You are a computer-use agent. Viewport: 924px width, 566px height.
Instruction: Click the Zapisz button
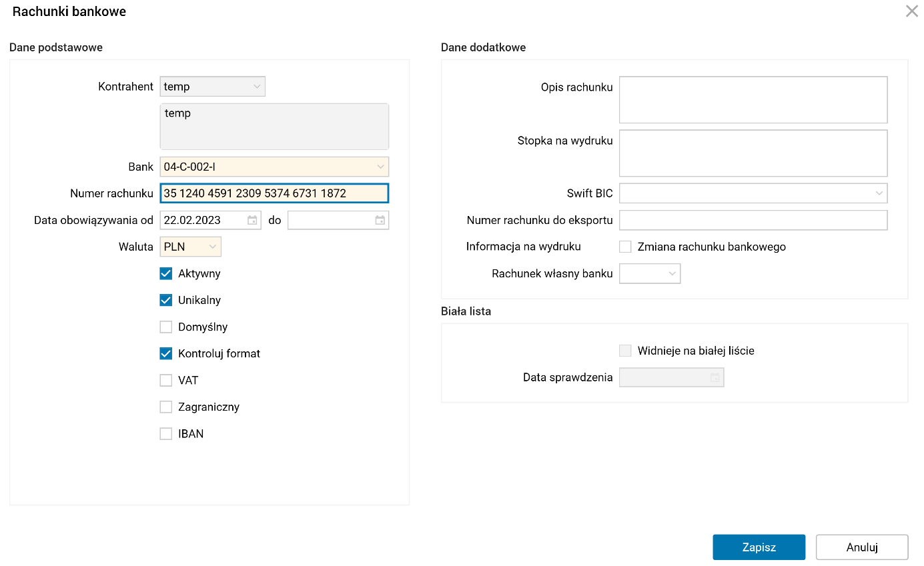(759, 547)
